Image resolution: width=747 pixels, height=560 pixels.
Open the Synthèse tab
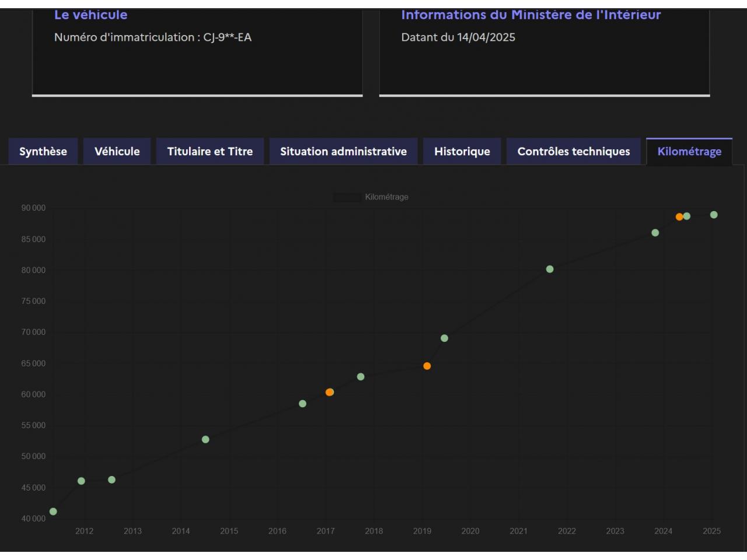[x=43, y=152]
